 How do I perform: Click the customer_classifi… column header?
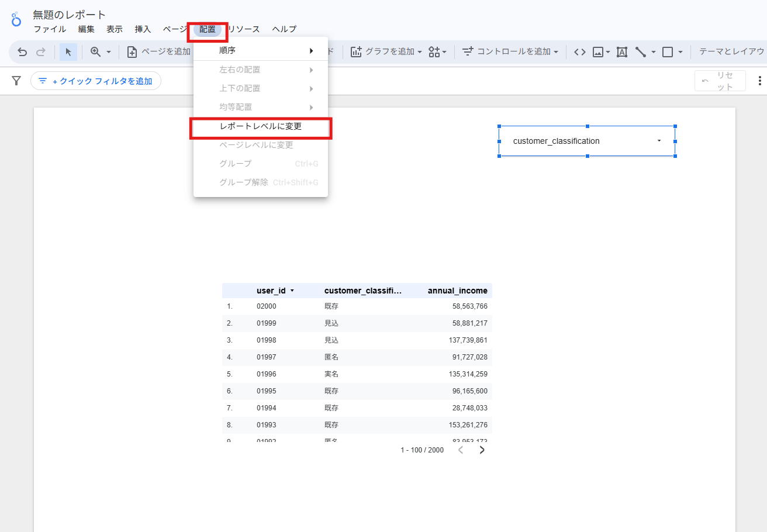(364, 291)
